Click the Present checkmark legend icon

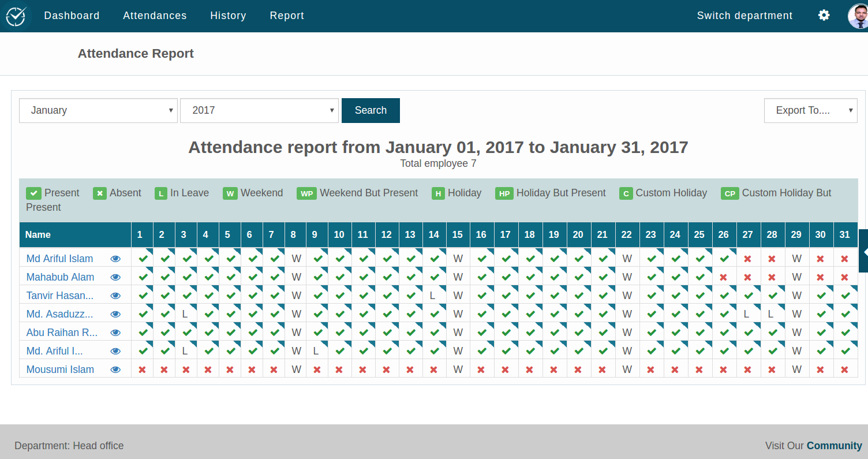click(33, 193)
